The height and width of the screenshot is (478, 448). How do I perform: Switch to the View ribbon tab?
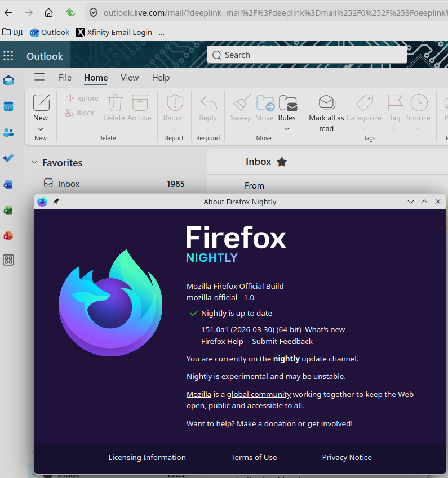tap(130, 78)
